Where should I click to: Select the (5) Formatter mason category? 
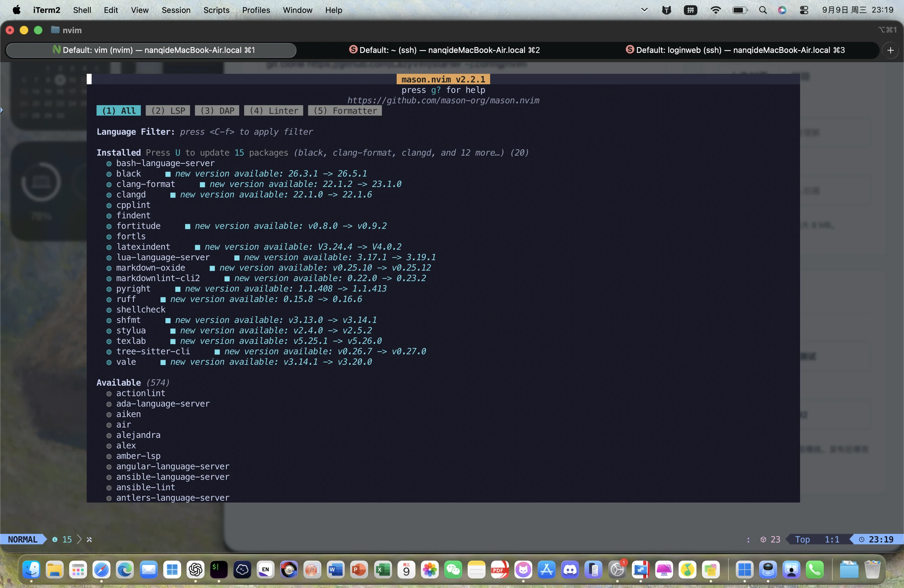coord(345,111)
